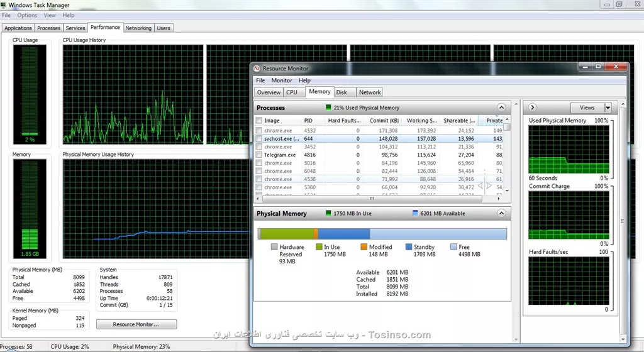
Task: Select the Resource Monitor Memory tab
Action: tap(319, 92)
